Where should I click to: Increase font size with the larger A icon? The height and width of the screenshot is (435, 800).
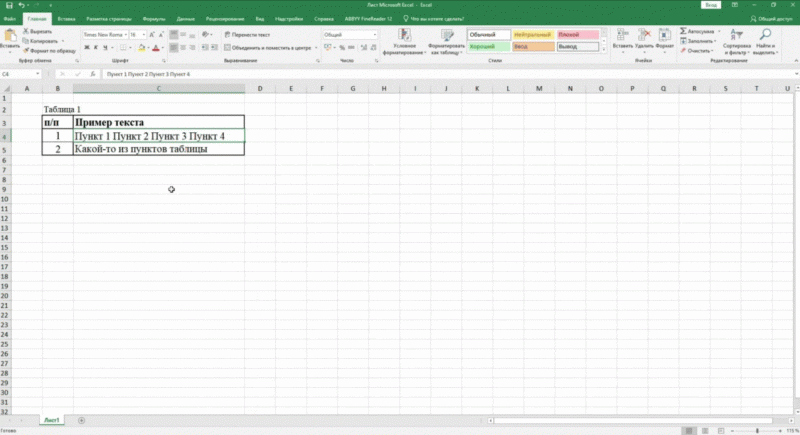pyautogui.click(x=152, y=35)
